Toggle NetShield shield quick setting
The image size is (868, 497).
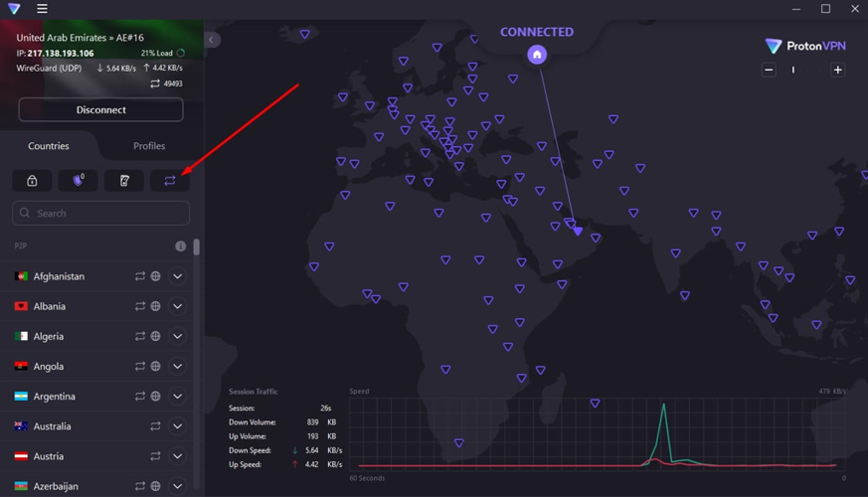coord(78,181)
